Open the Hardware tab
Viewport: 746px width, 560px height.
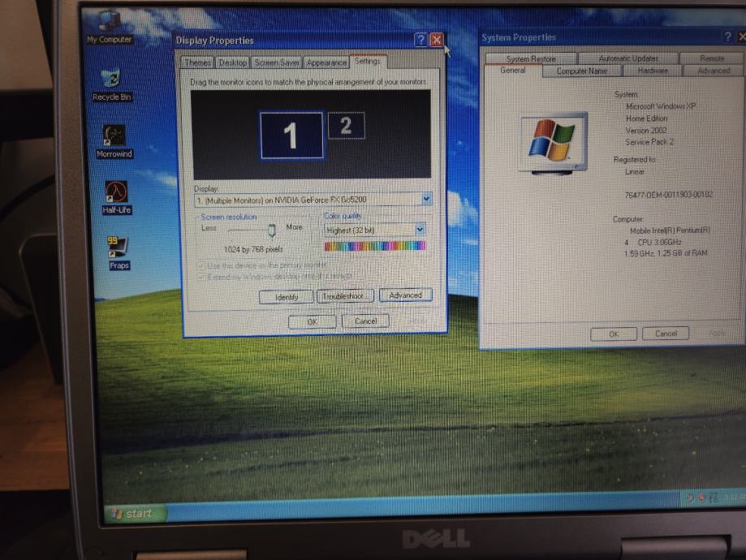pos(653,71)
